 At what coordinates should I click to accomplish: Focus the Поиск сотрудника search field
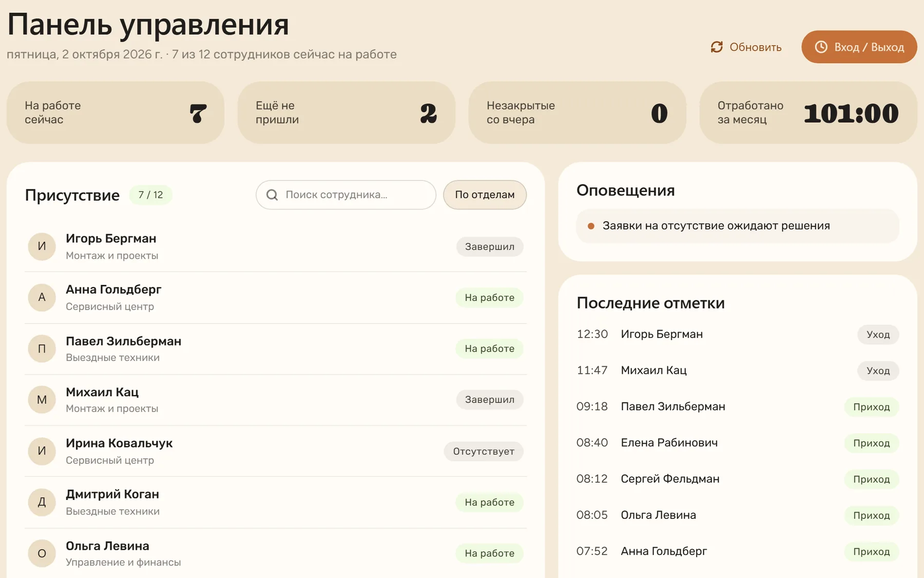coord(346,195)
